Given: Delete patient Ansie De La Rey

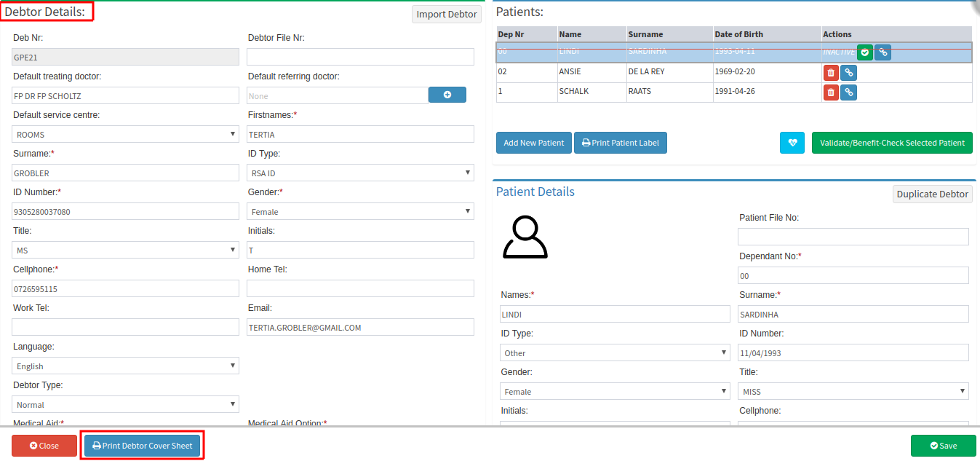Looking at the screenshot, I should point(831,73).
